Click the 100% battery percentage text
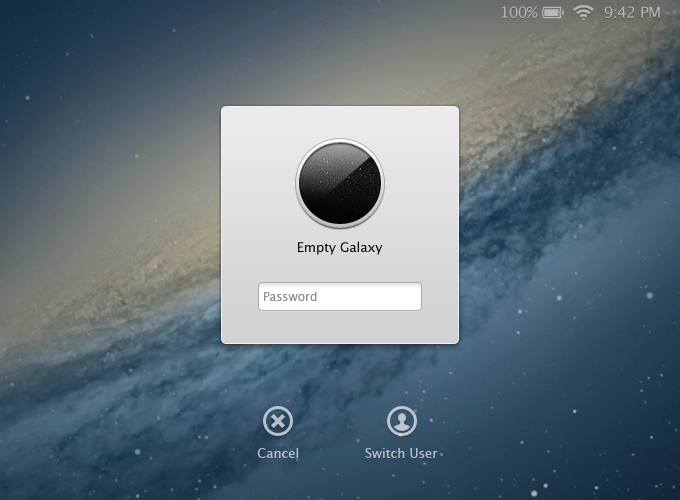 (x=519, y=13)
